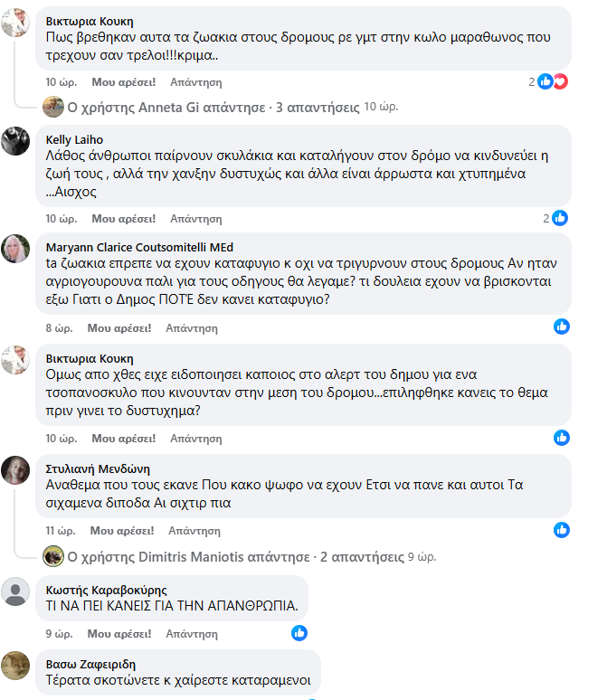Open Βασω Ζαφειριδη's profile picture
Image resolution: width=607 pixels, height=700 pixels.
point(15,665)
